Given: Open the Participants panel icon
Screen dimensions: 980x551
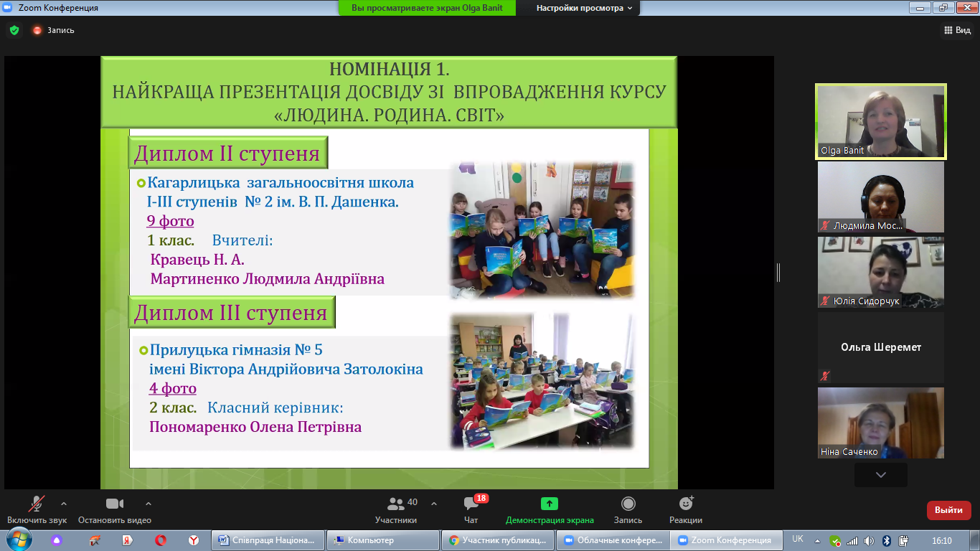Looking at the screenshot, I should (395, 504).
